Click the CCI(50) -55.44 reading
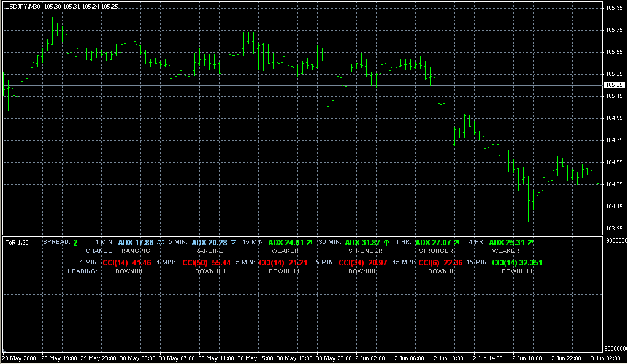 (x=206, y=263)
